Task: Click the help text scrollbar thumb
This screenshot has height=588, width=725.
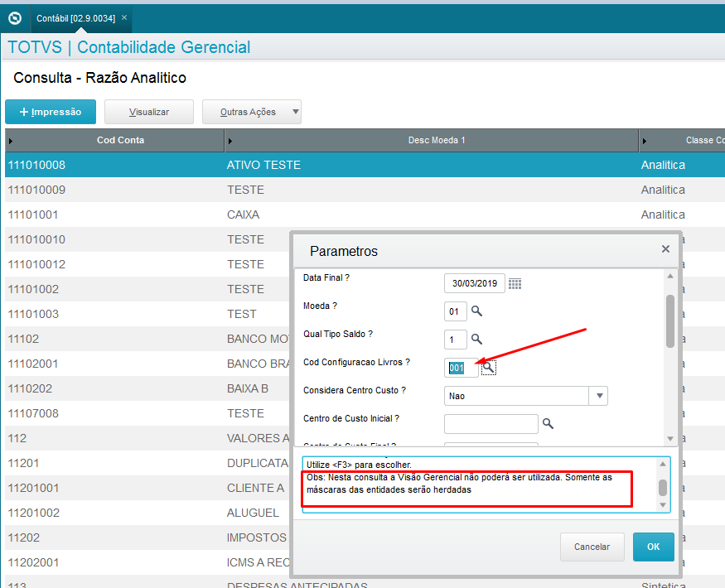Action: (663, 487)
